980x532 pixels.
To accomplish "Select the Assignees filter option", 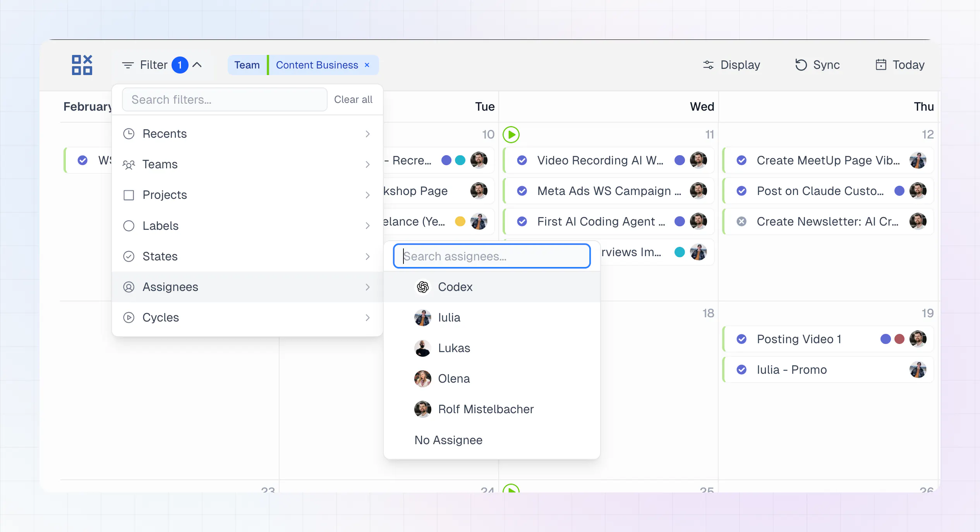I will click(247, 287).
